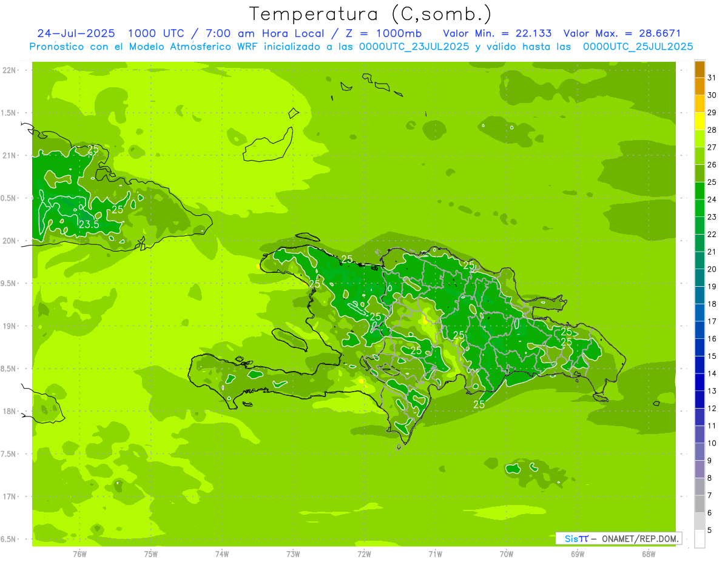Click the "19N" latitude axis label
Viewport: 728px width, 562px height.
tap(9, 326)
